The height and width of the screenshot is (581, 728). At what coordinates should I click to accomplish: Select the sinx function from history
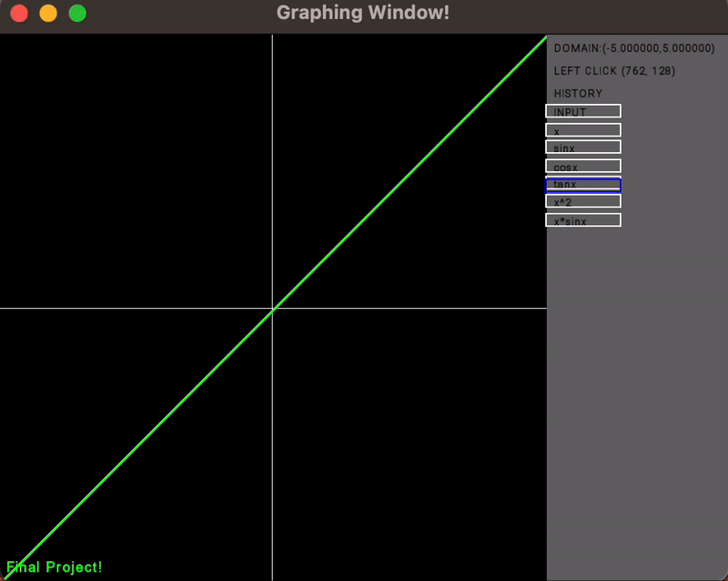582,146
